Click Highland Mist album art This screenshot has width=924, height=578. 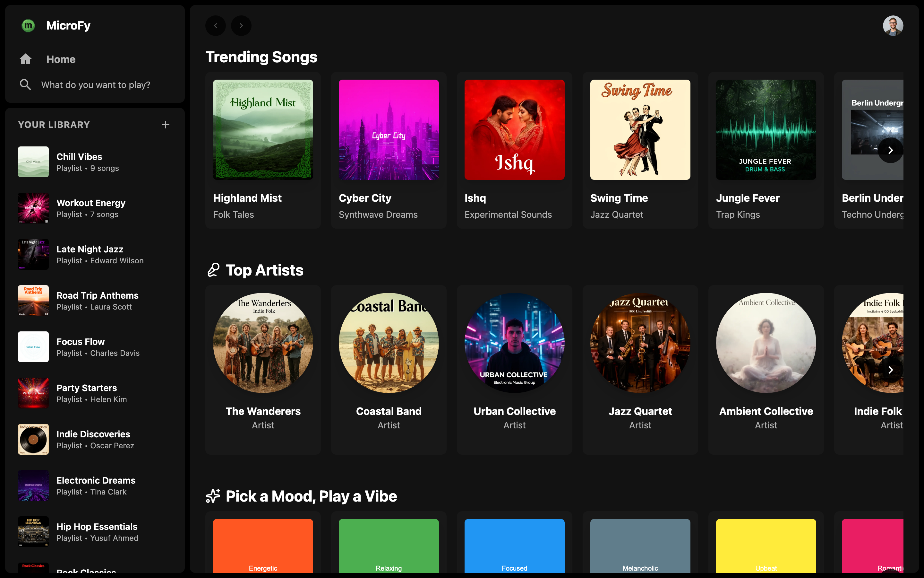pyautogui.click(x=263, y=130)
